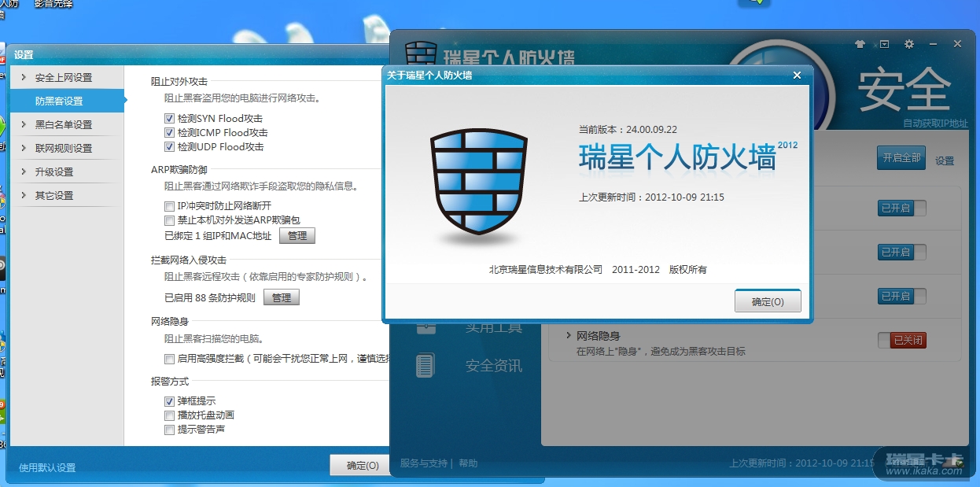980x487 pixels.
Task: Open 帮助 link in firewall footer
Action: (468, 463)
